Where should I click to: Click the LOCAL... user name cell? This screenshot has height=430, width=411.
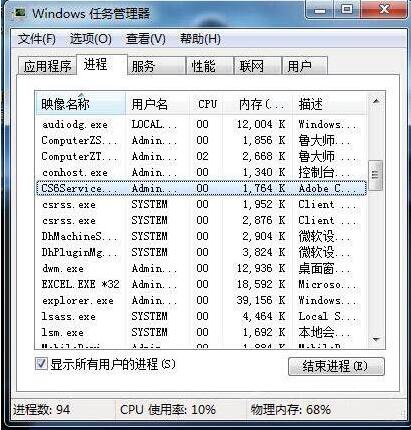(x=154, y=124)
